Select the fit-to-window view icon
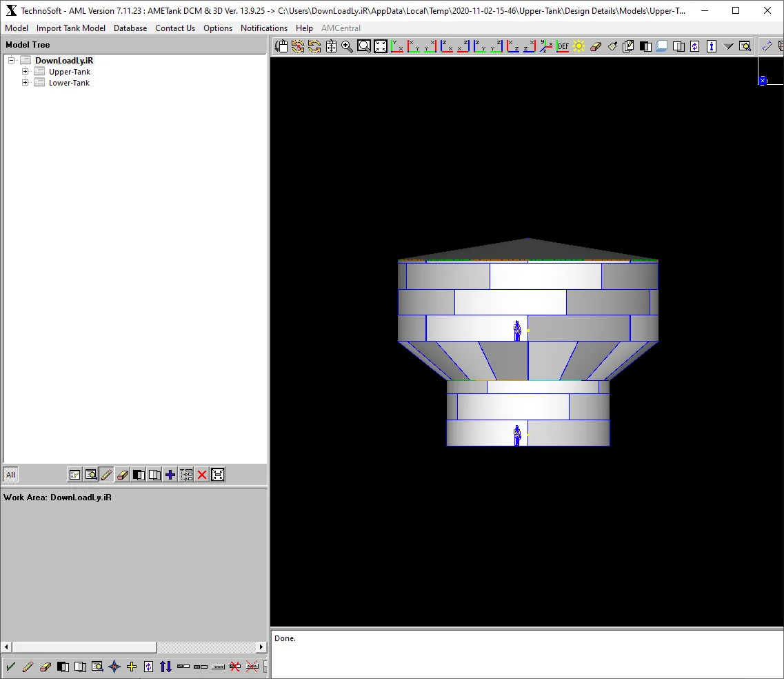Image resolution: width=784 pixels, height=679 pixels. coord(381,46)
